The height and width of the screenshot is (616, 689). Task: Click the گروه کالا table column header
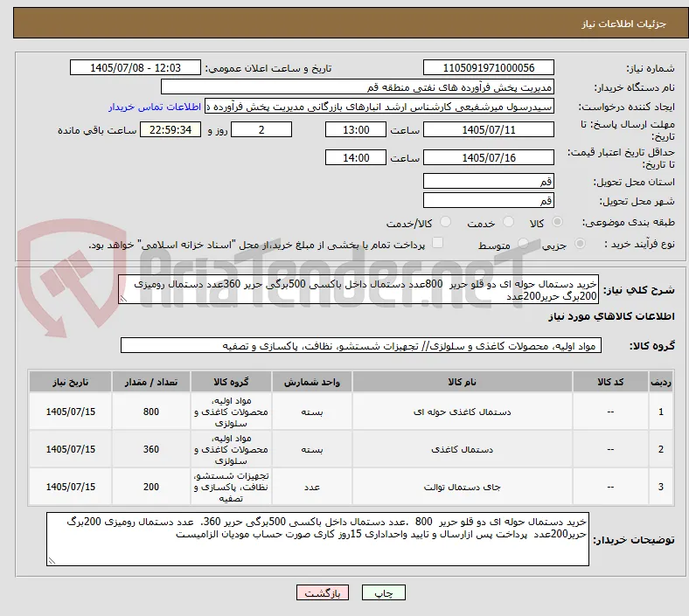coord(231,382)
